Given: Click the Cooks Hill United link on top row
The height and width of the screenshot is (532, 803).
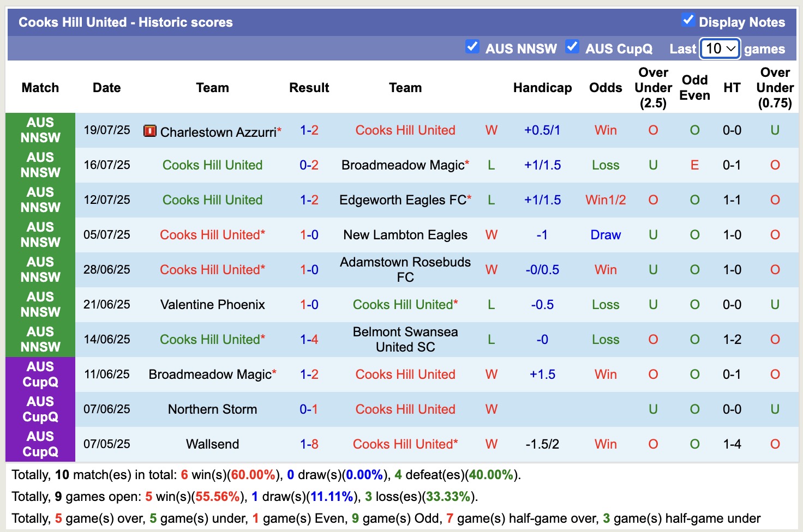Looking at the screenshot, I should pos(405,130).
